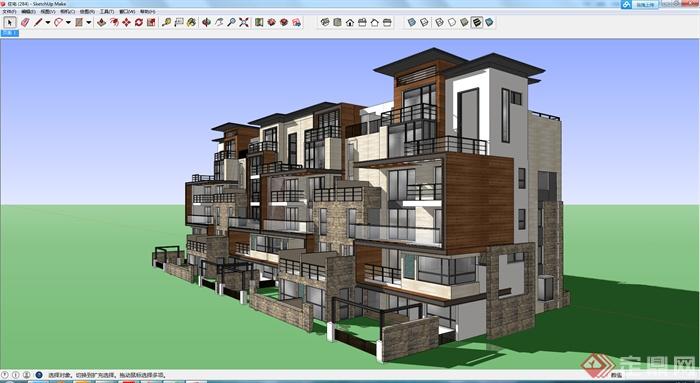The width and height of the screenshot is (700, 383).
Task: Activate the Tape Measure tool
Action: coord(167,22)
